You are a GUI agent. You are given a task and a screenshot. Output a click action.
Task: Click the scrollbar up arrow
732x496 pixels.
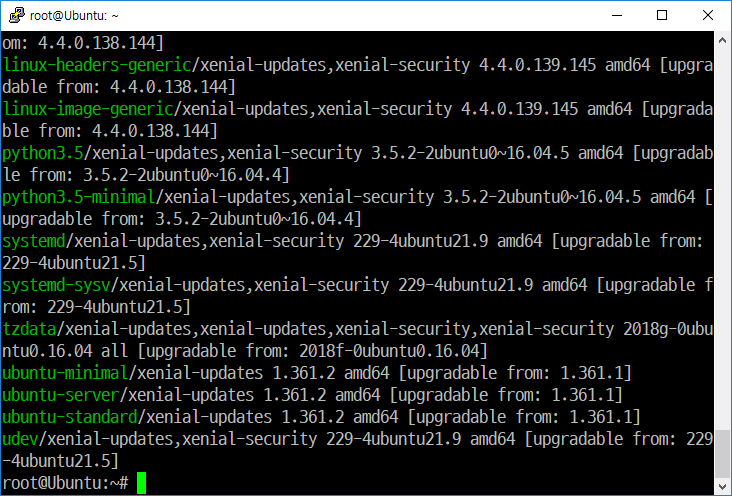pos(722,41)
